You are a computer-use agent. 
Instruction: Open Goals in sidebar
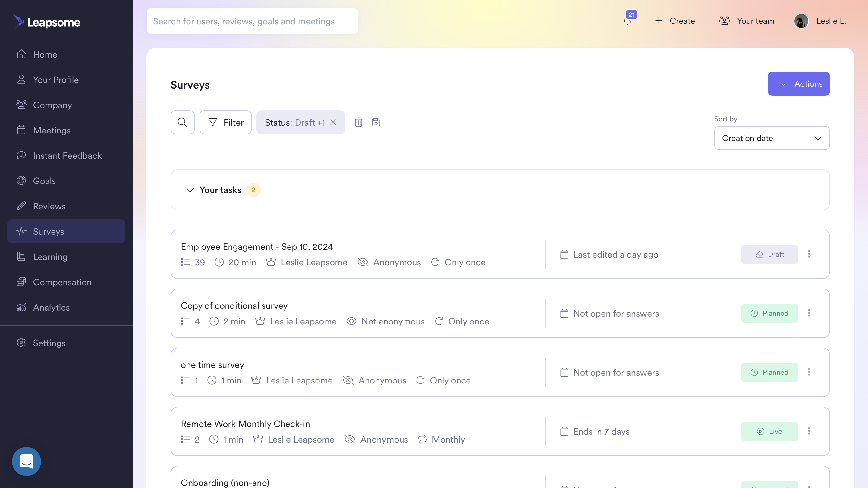click(66, 181)
